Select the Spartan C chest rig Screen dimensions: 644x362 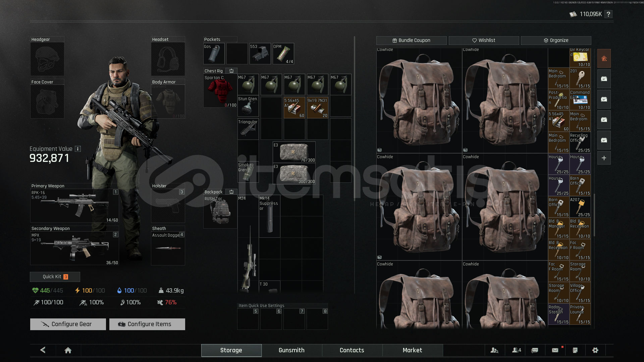click(220, 91)
